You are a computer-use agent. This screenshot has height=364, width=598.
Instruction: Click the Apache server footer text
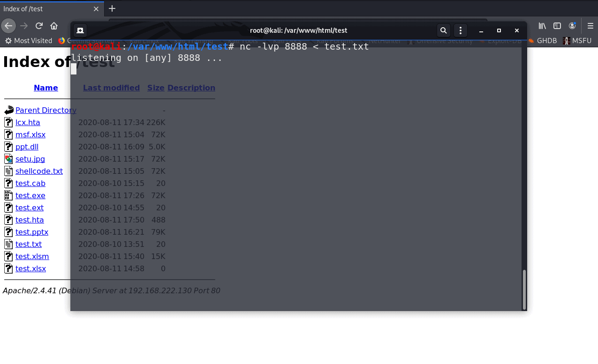[x=112, y=290]
